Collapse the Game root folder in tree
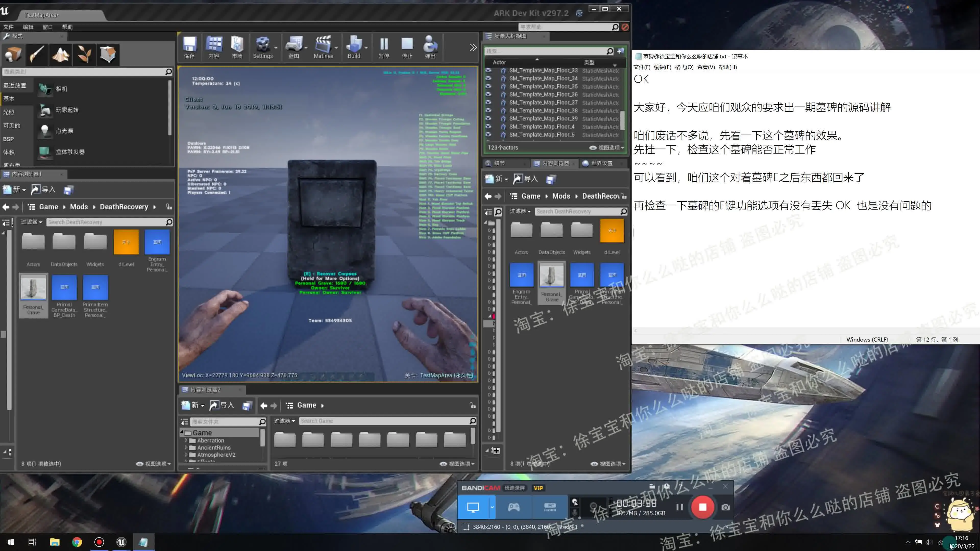Screen dimensions: 980x551 pyautogui.click(x=182, y=432)
